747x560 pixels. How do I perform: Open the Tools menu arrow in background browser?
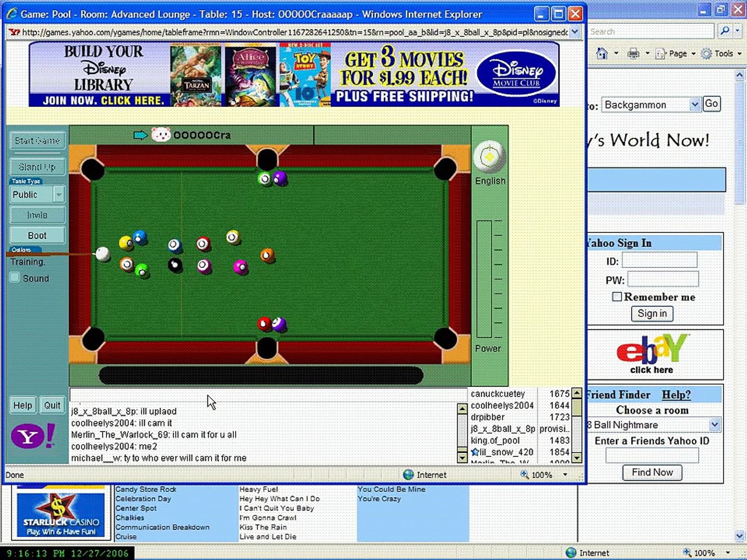739,53
